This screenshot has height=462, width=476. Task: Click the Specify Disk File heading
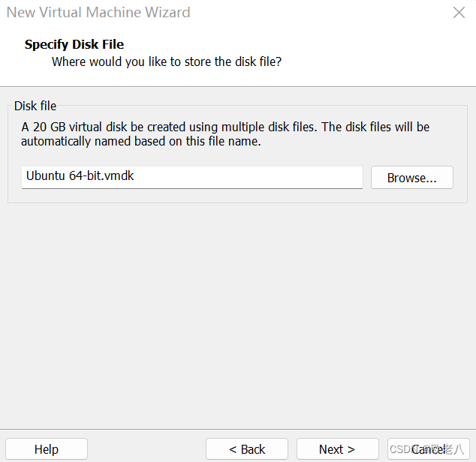74,44
